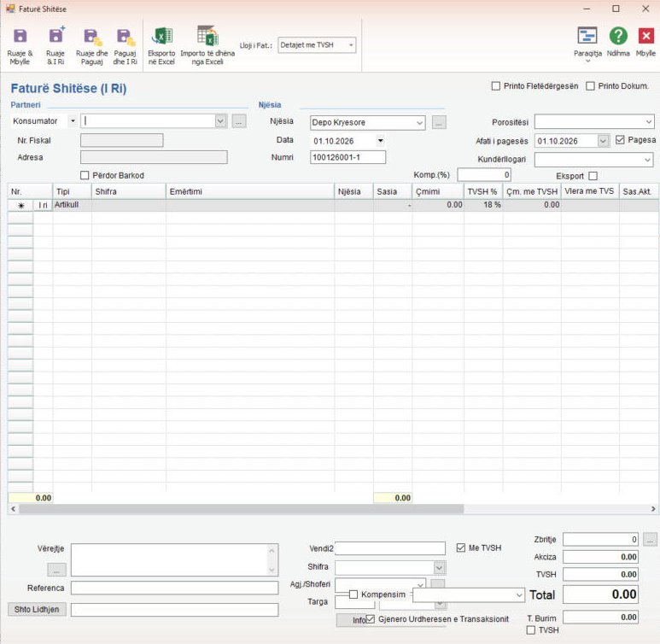Expand Kundërllogari dropdown
This screenshot has height=644, width=660.
pyautogui.click(x=647, y=160)
